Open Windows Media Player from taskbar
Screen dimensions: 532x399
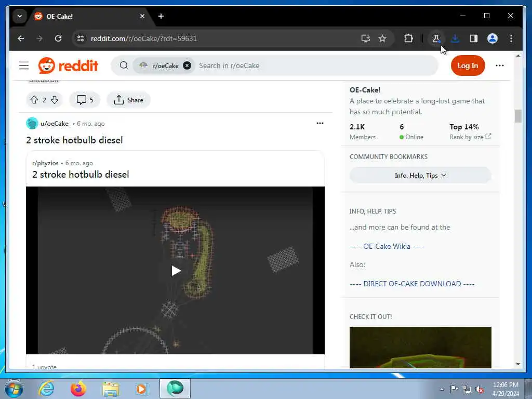pyautogui.click(x=142, y=389)
